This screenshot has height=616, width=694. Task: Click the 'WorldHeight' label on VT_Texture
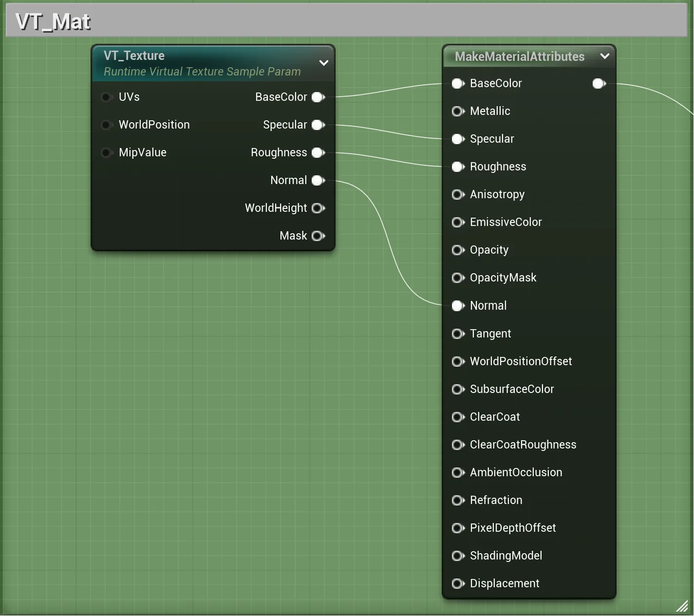(276, 208)
